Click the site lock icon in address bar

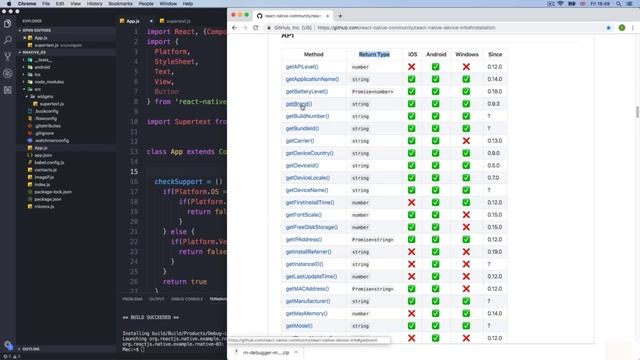coord(269,28)
